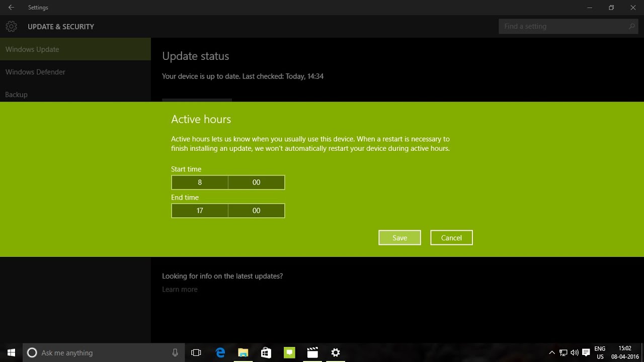Viewport: 644px width, 362px height.
Task: Click the Ask me anything search box
Action: click(103, 352)
